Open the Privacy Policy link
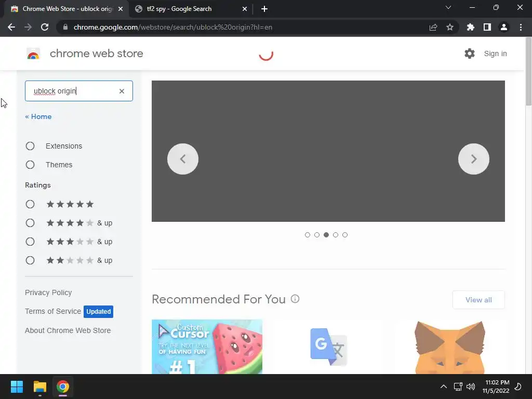 pyautogui.click(x=48, y=292)
